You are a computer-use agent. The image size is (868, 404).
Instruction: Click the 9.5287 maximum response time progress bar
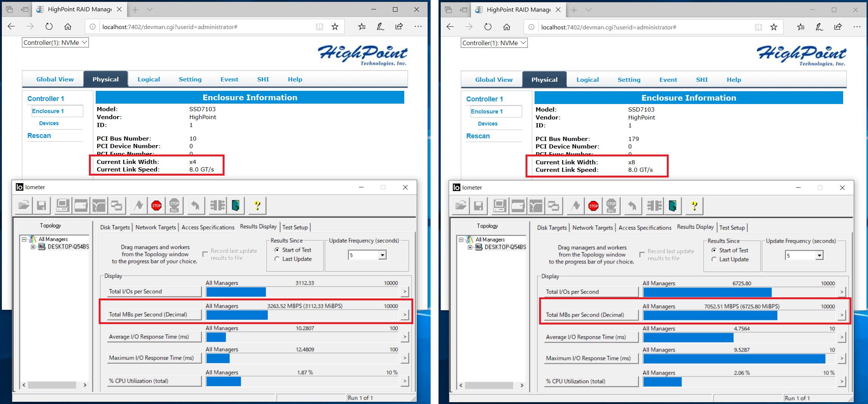[740, 358]
